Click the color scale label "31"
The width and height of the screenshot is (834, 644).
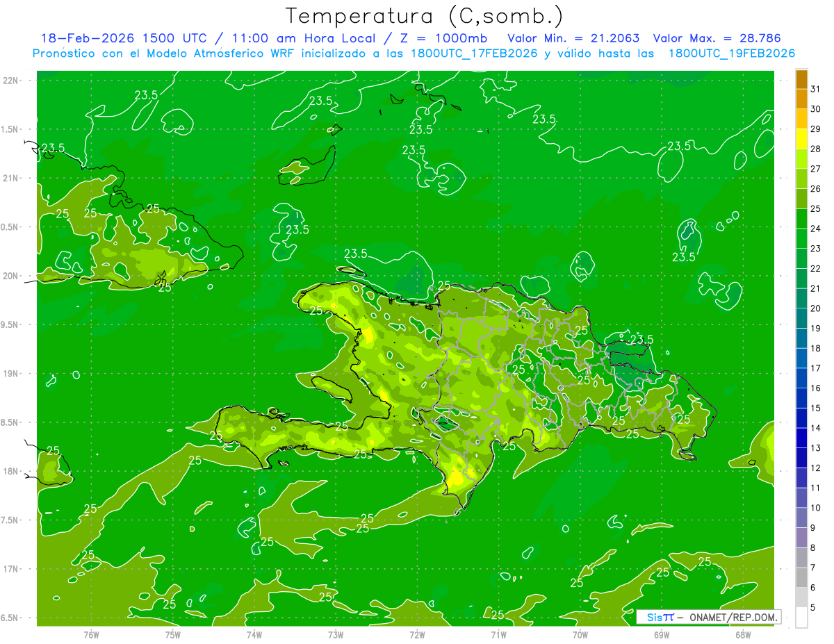click(x=816, y=89)
